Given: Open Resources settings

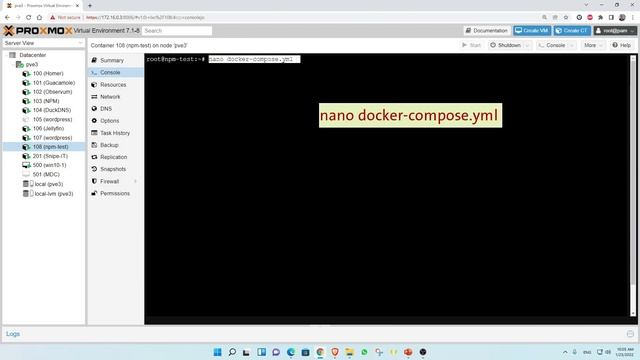Looking at the screenshot, I should [x=113, y=85].
